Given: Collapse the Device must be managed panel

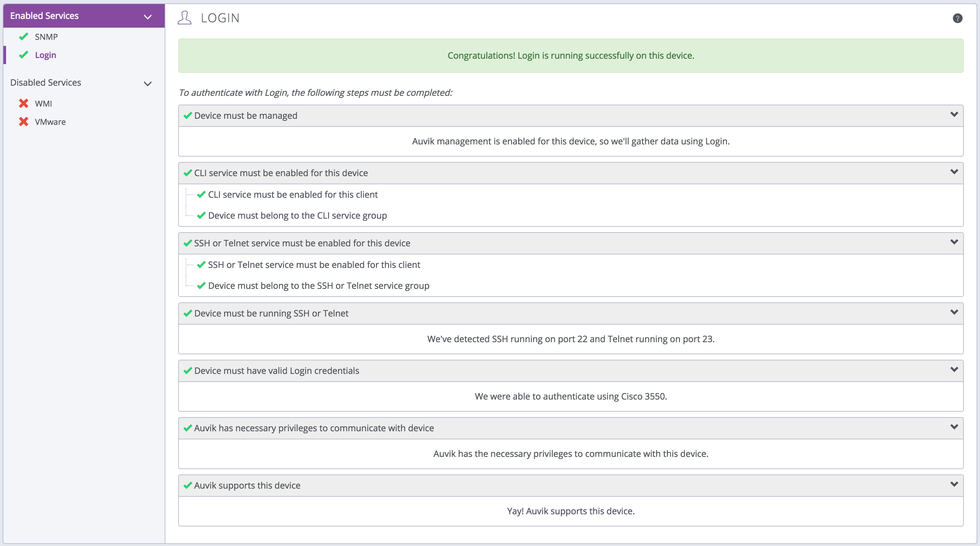Looking at the screenshot, I should coord(954,114).
